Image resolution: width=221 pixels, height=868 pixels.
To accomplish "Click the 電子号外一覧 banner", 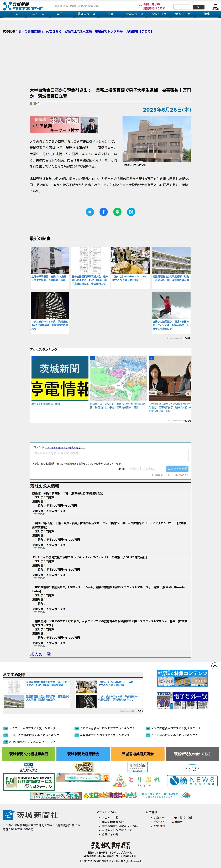I will pos(182,701).
